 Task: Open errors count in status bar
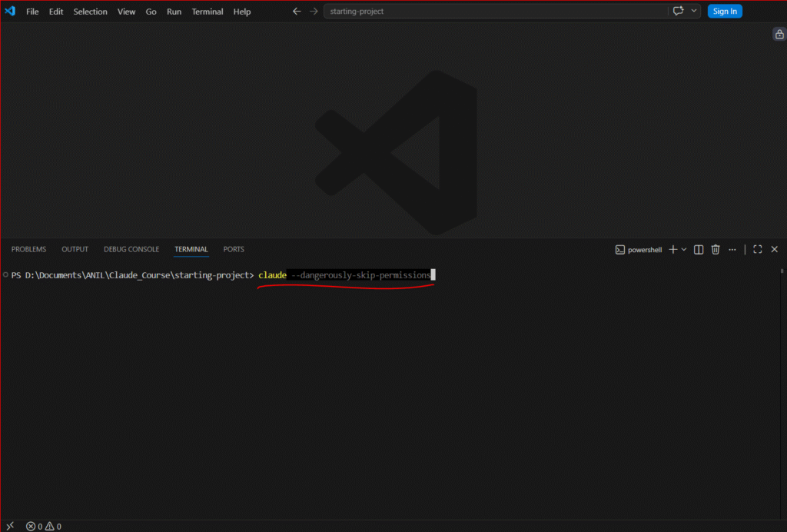pyautogui.click(x=34, y=527)
